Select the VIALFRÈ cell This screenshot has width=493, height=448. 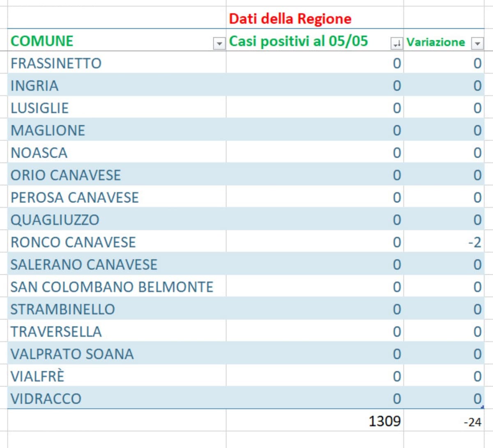(x=37, y=376)
